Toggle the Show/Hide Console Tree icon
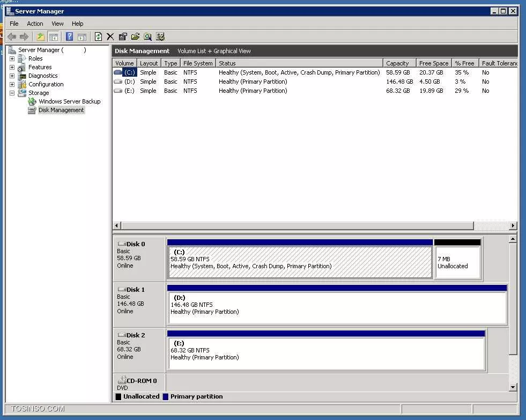This screenshot has width=526, height=420. [53, 36]
